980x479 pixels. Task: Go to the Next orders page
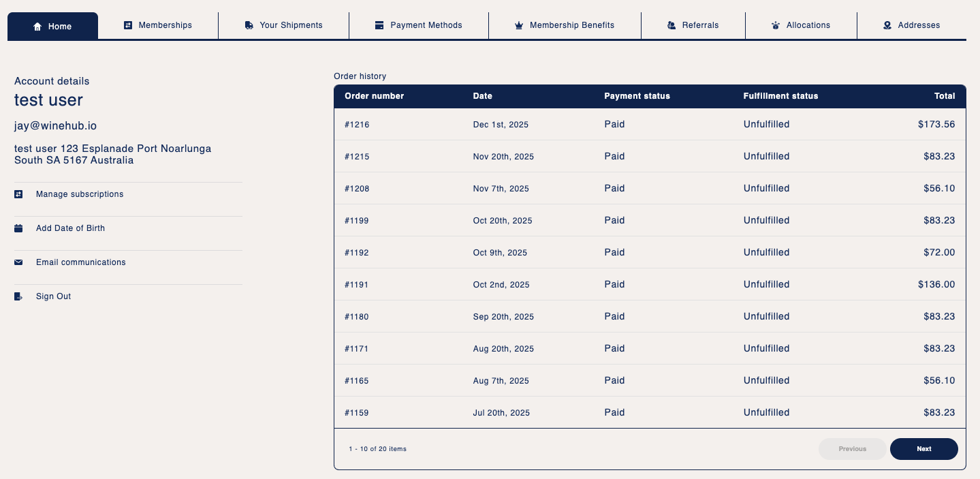click(924, 449)
